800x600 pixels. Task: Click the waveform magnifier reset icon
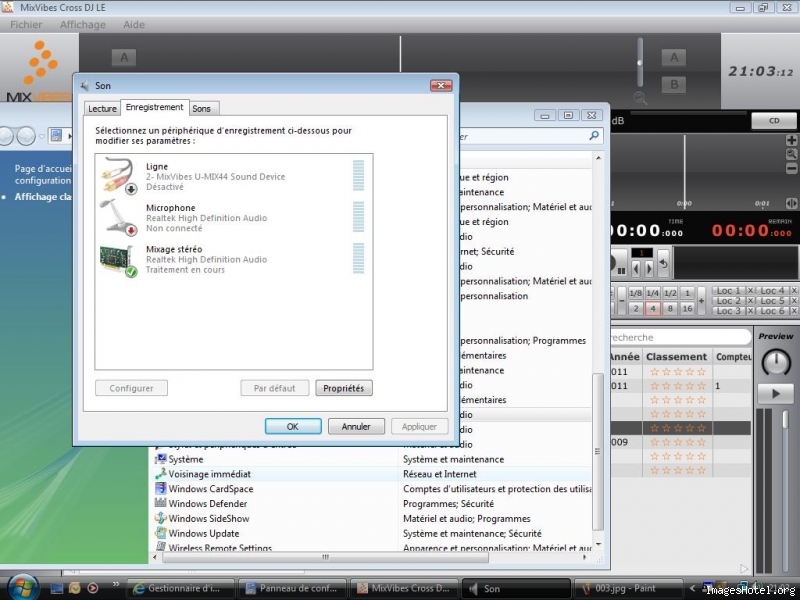click(x=791, y=154)
